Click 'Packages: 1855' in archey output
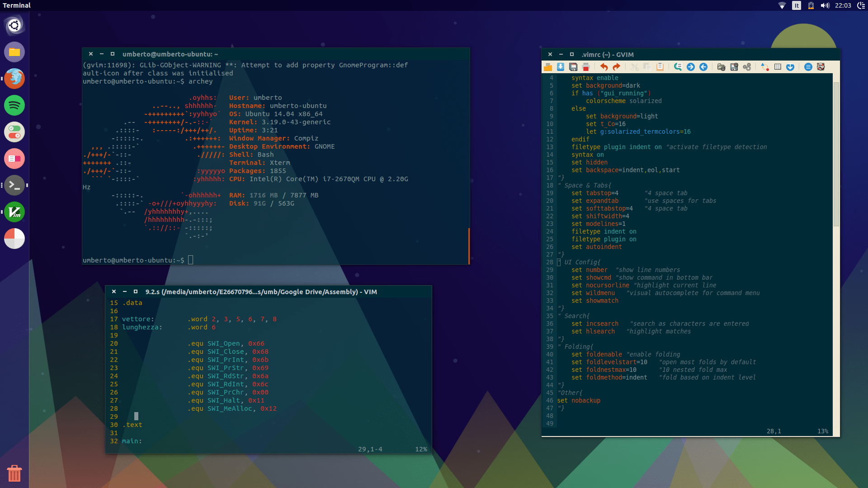This screenshot has width=868, height=488. point(258,171)
